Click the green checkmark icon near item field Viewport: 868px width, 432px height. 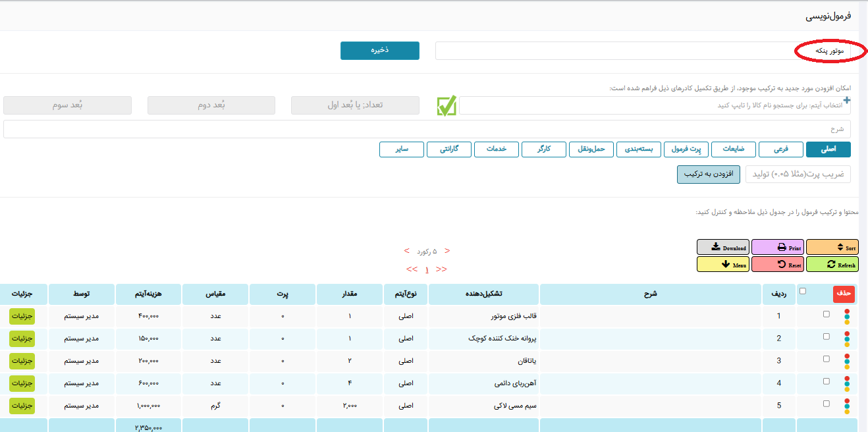point(447,106)
